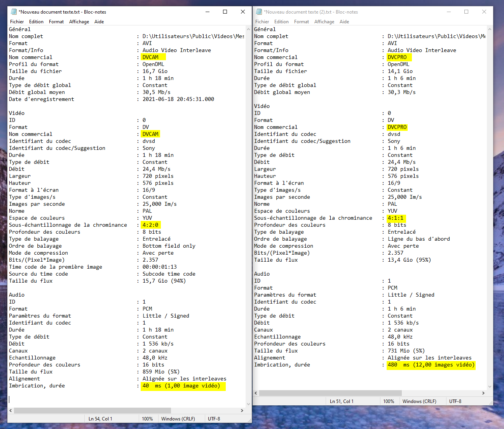Click '2021-06-18 20:45:31.000' date in left window

tap(178, 99)
